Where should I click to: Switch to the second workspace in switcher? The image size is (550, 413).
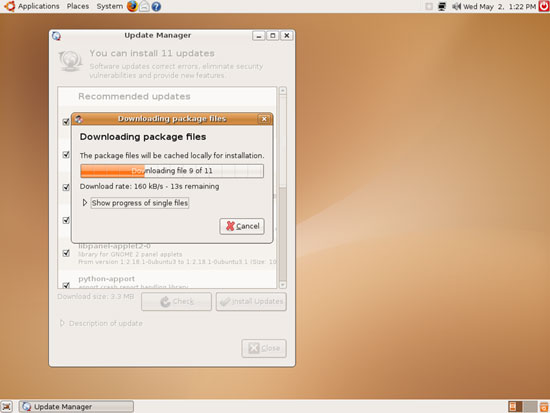[x=530, y=407]
